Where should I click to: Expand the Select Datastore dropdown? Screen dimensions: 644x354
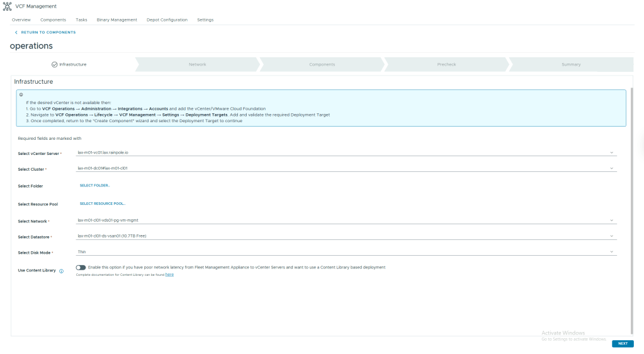[x=345, y=236]
